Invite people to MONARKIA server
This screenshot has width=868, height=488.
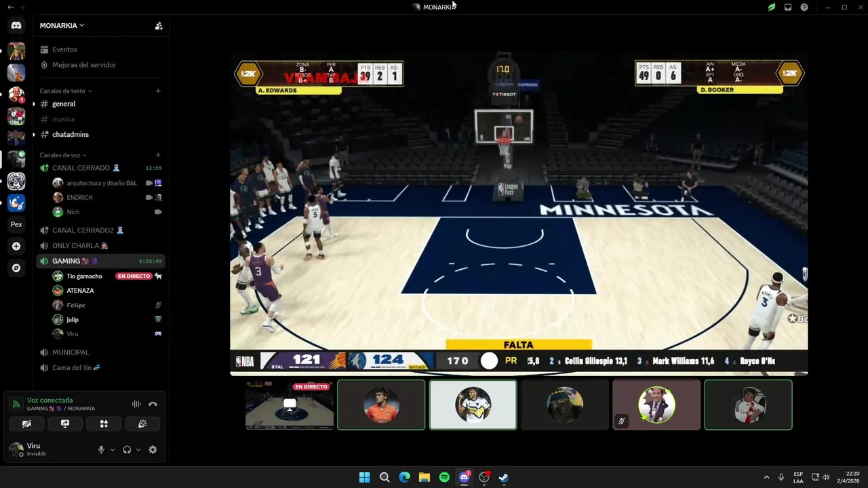(x=159, y=26)
